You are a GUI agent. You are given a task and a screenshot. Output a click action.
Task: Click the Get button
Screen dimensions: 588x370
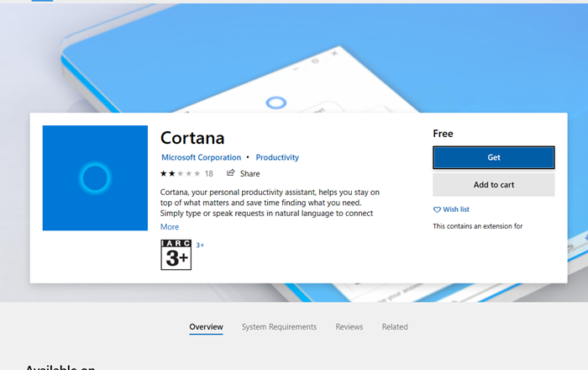click(x=494, y=157)
